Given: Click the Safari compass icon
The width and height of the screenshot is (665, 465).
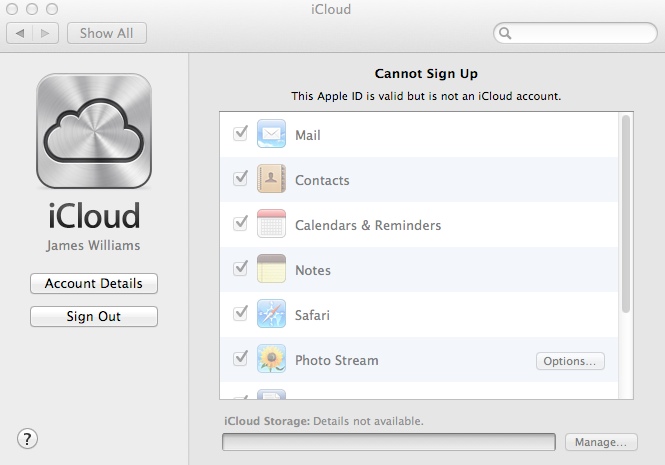Looking at the screenshot, I should pos(271,314).
